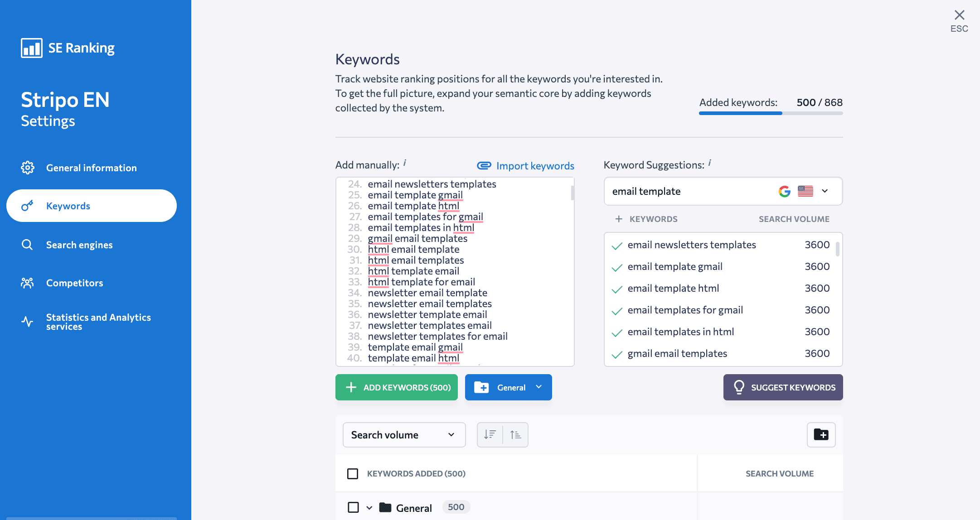Image resolution: width=980 pixels, height=520 pixels.
Task: Close the settings with the X icon
Action: (x=959, y=15)
